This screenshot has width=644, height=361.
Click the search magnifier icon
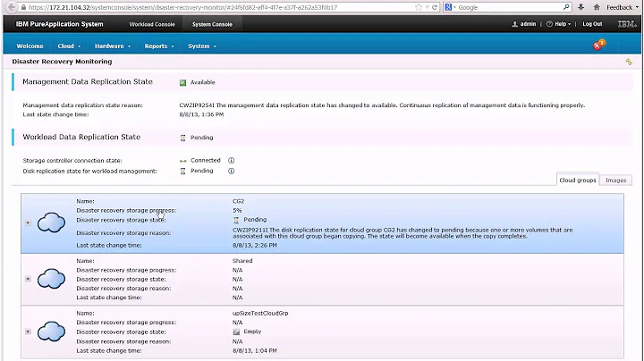(x=566, y=7)
